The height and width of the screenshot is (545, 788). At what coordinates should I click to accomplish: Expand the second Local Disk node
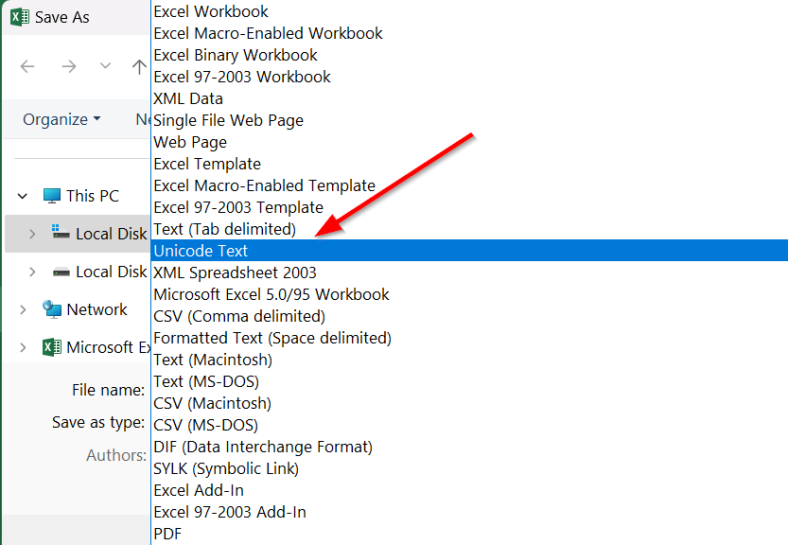click(x=32, y=272)
